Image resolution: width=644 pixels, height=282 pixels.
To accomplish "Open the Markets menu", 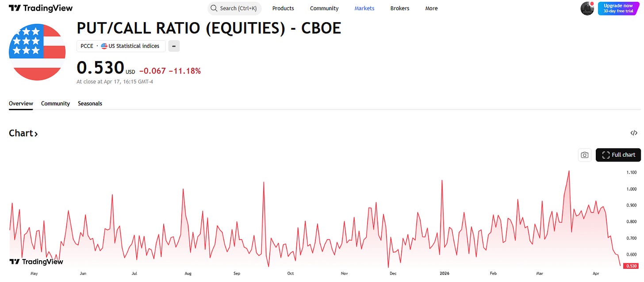I will (364, 8).
